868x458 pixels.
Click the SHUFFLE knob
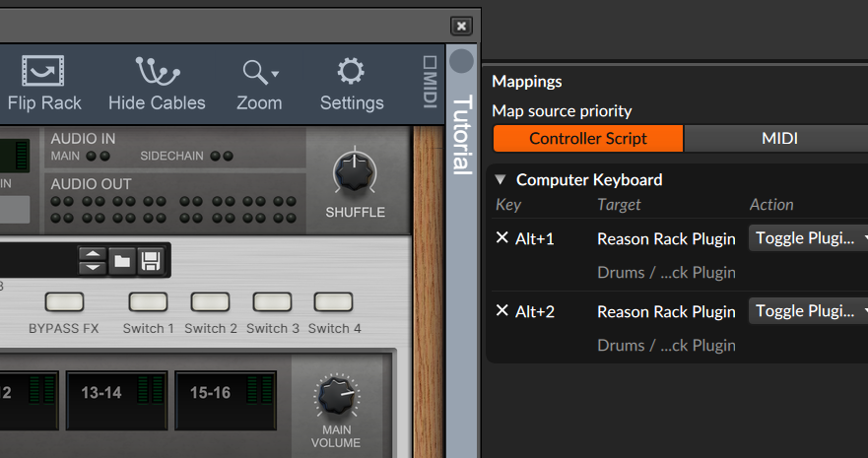click(355, 171)
